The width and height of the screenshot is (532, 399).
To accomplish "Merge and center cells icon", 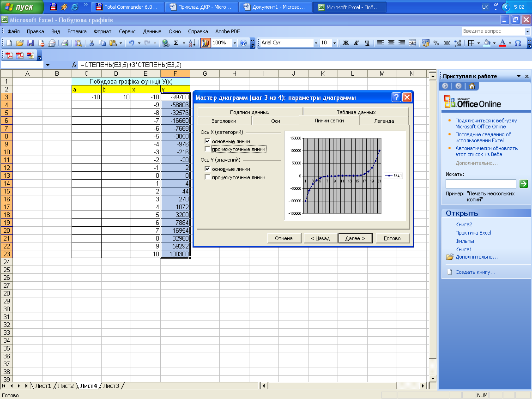I will click(x=412, y=43).
